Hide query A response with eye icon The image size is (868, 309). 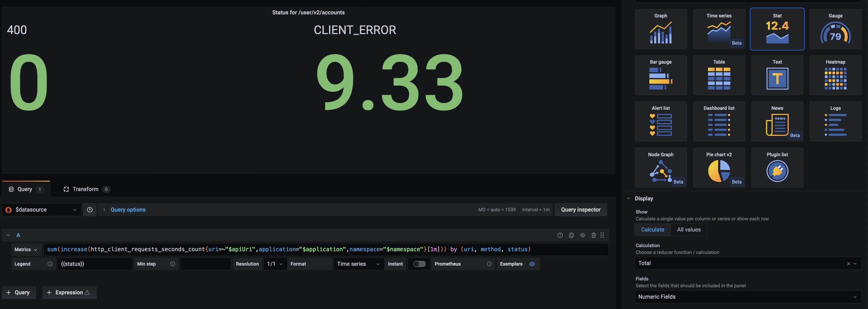pyautogui.click(x=582, y=235)
